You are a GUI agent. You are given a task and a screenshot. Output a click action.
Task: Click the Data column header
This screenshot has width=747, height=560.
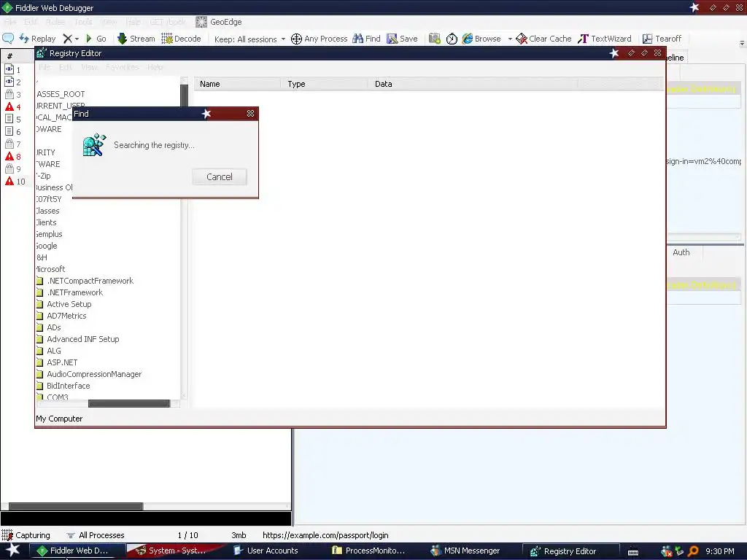coord(473,84)
